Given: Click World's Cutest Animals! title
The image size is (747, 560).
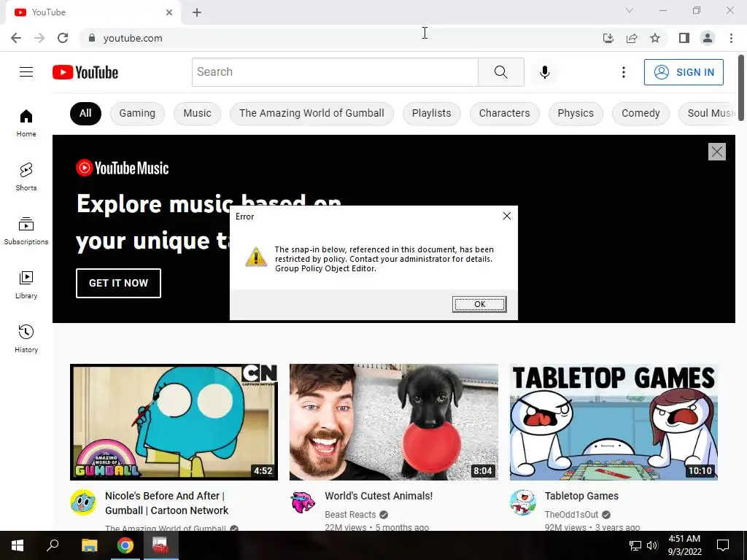Looking at the screenshot, I should pos(379,496).
